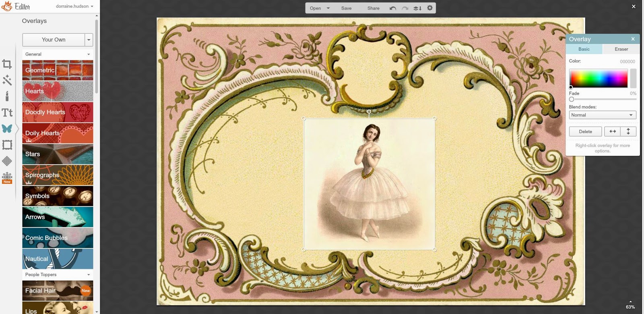Open the Themes snowflake tool
The image size is (644, 314).
(x=7, y=177)
